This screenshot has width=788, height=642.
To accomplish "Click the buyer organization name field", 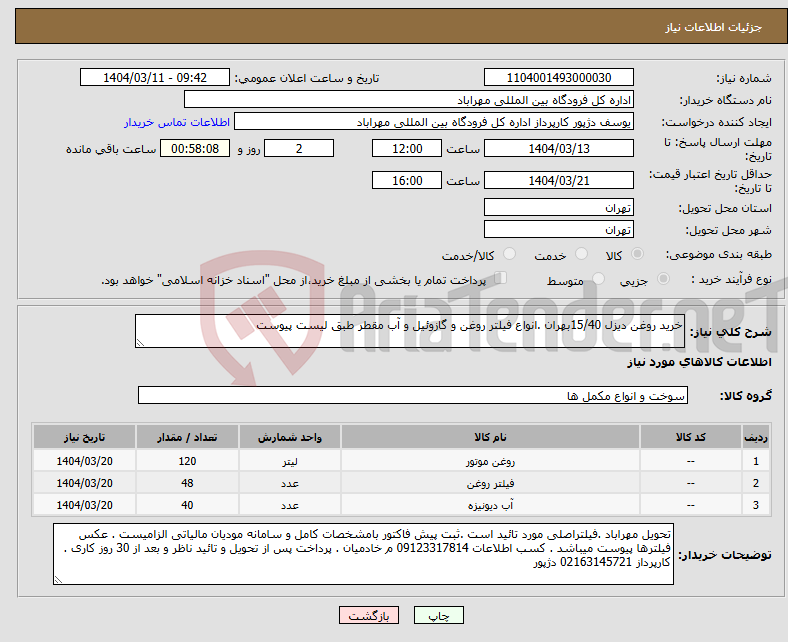I will 409,100.
